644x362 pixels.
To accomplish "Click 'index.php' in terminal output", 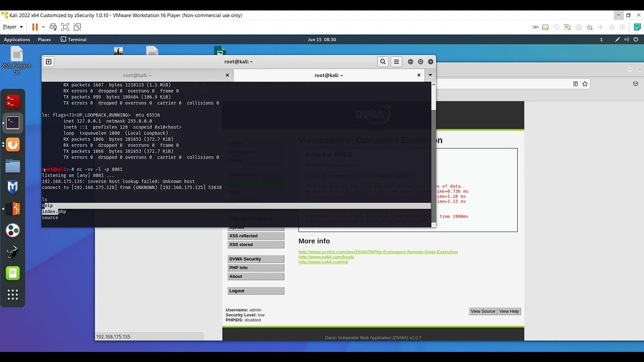I will coord(54,212).
